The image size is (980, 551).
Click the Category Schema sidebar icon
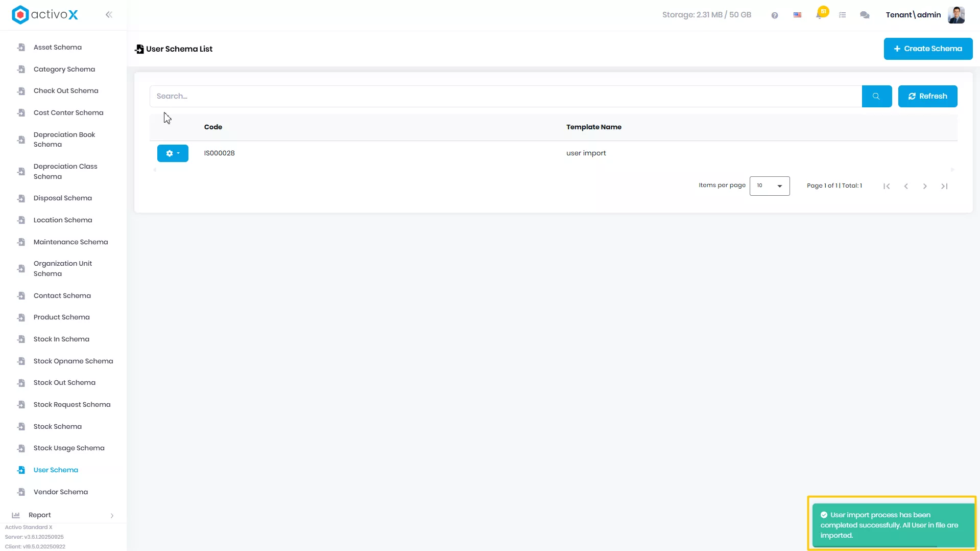tap(21, 69)
